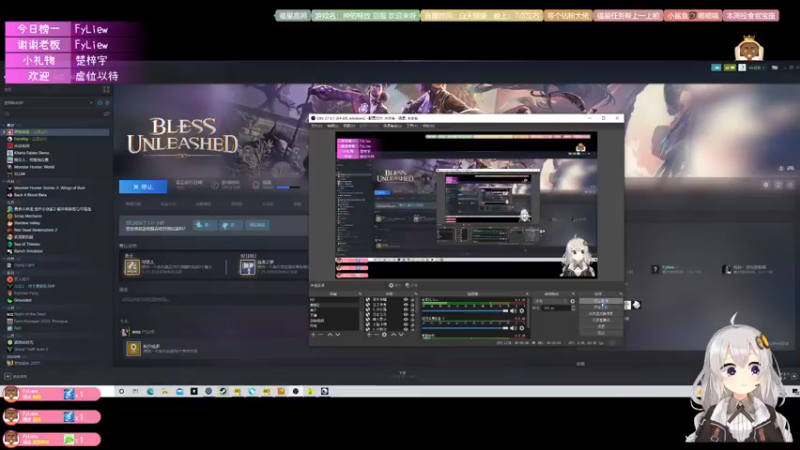Move the source down using the Sources down arrow
Image resolution: width=800 pixels, height=450 pixels.
(x=401, y=335)
